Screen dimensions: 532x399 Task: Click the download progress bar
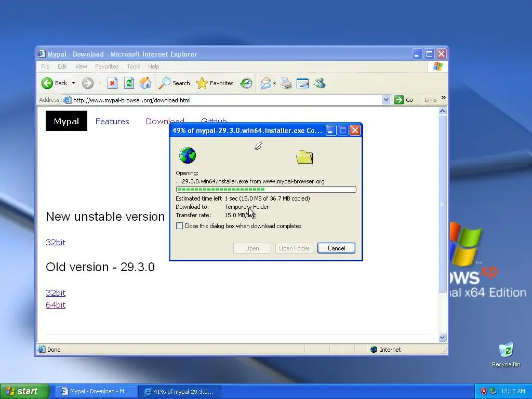266,189
